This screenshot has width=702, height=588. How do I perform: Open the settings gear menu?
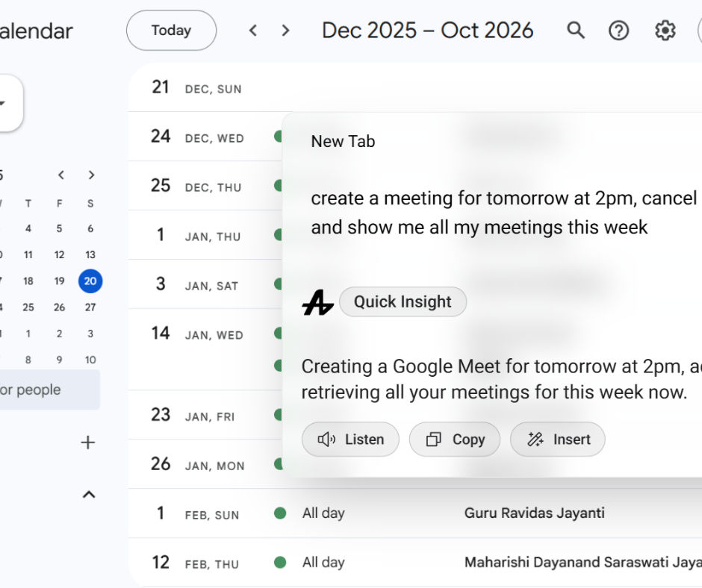(665, 31)
